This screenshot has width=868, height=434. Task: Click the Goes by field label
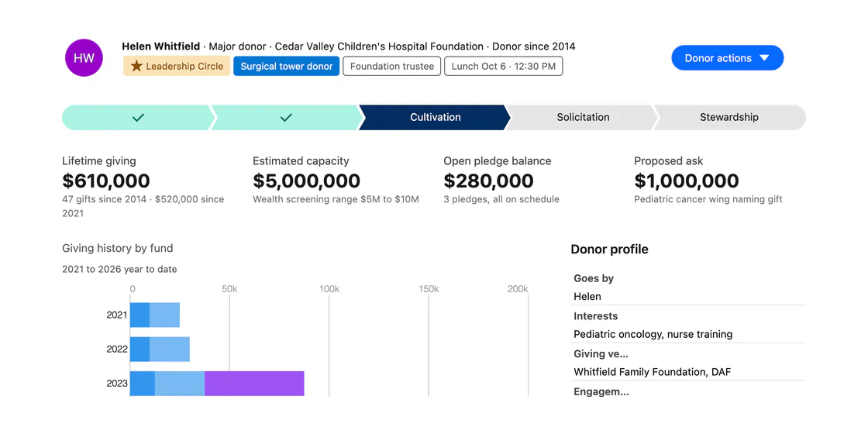click(x=594, y=278)
